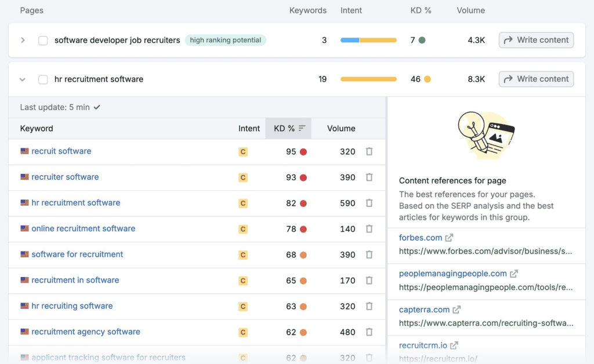
Task: Expand the 'software developer job recruiters' row
Action: click(23, 41)
